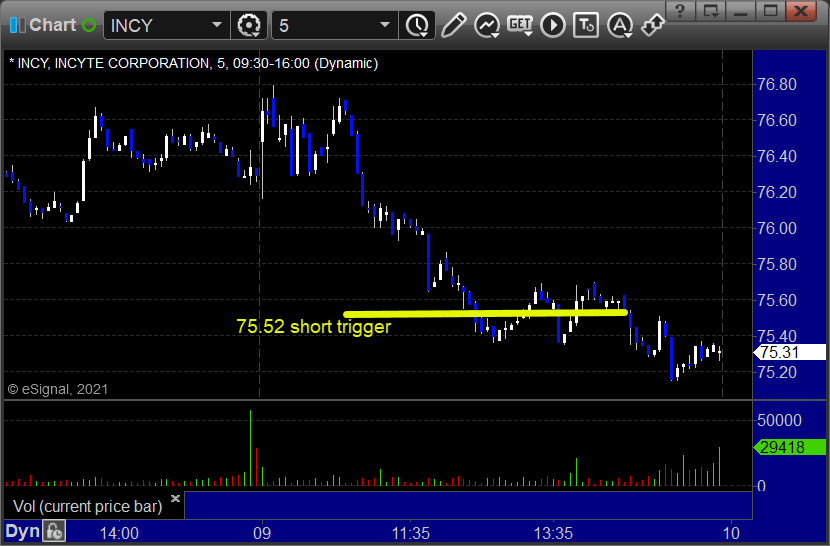Click the 76.00 price axis label
Viewport: 830px width, 546px height.
coord(777,228)
